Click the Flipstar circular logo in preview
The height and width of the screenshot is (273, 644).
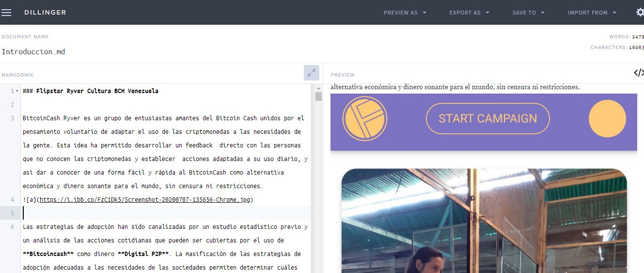(364, 119)
